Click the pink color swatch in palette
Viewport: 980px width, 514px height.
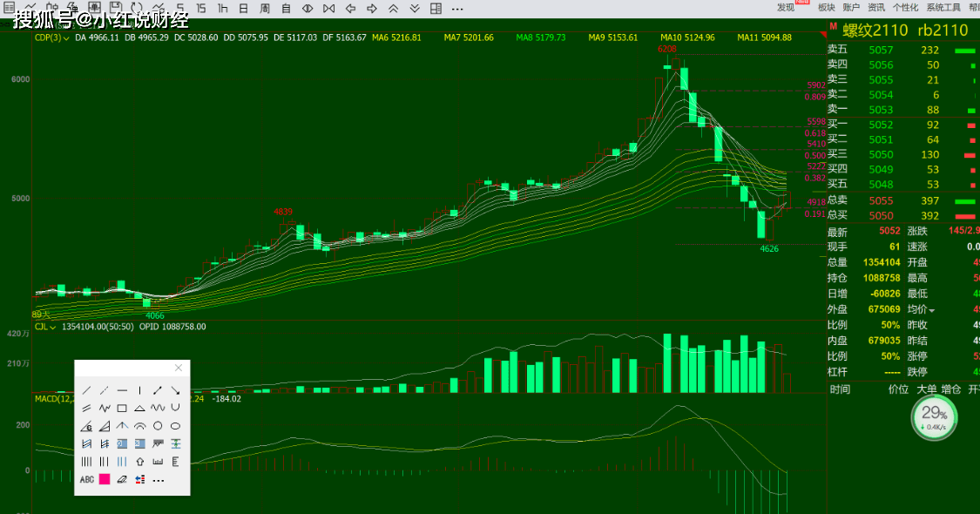[x=105, y=479]
